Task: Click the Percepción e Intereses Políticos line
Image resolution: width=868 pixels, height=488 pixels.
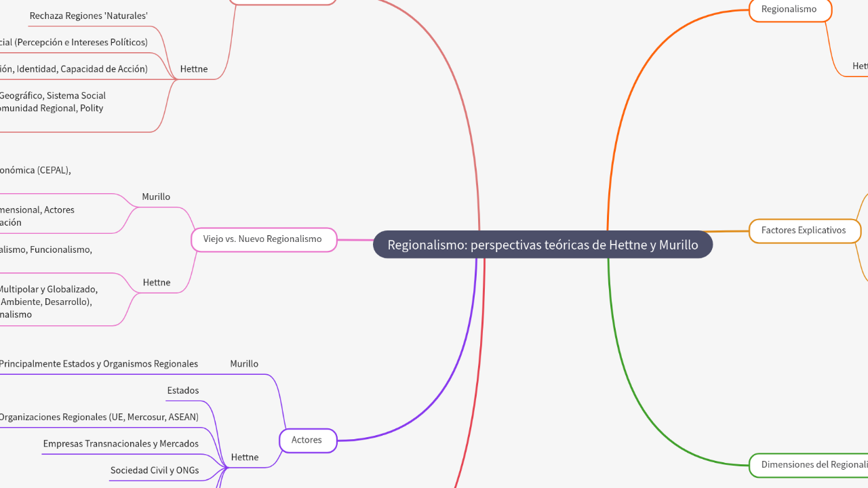Action: [x=74, y=42]
